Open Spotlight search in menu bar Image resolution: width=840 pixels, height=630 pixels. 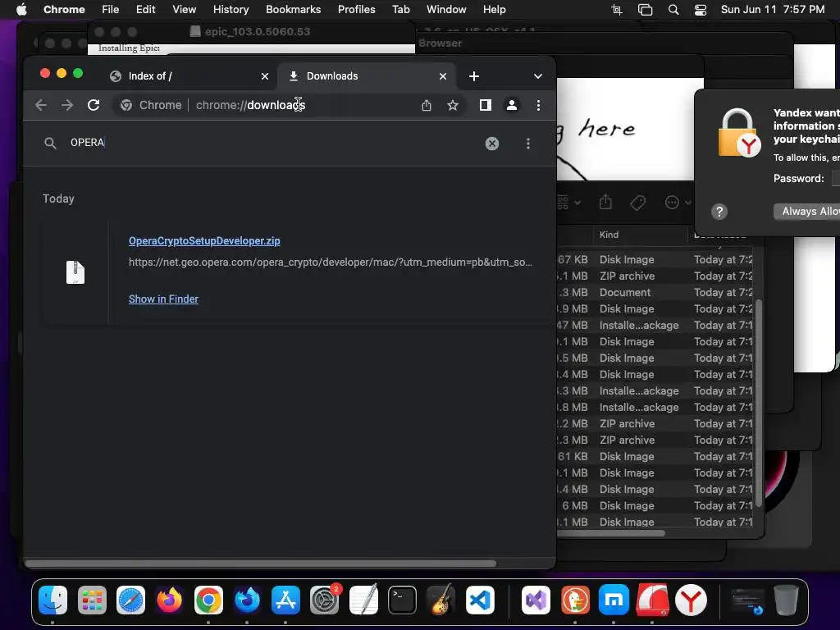tap(673, 10)
